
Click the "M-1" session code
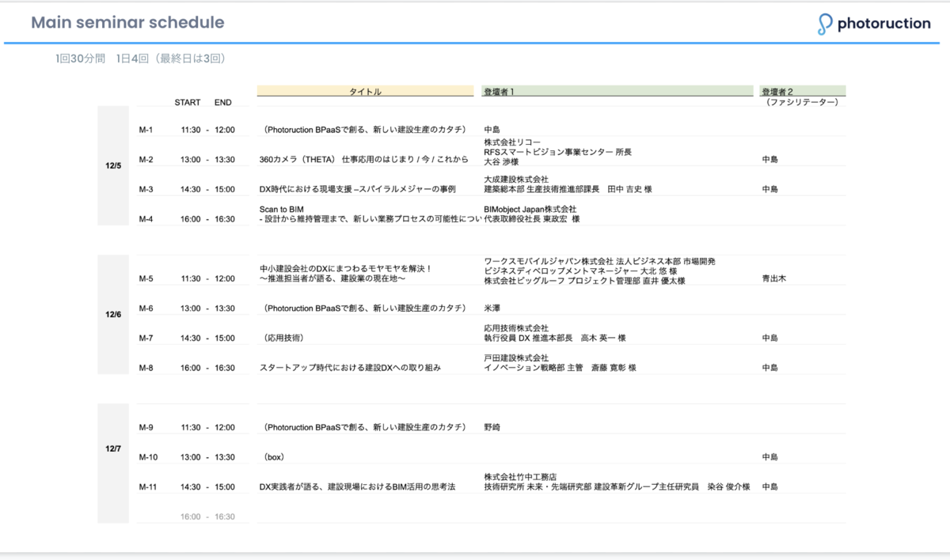[146, 130]
